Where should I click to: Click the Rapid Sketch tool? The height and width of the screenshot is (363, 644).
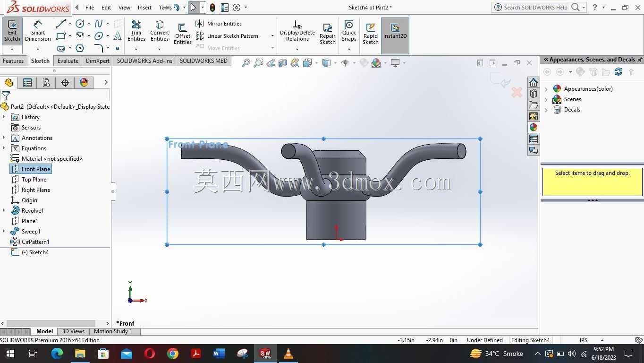click(x=371, y=34)
